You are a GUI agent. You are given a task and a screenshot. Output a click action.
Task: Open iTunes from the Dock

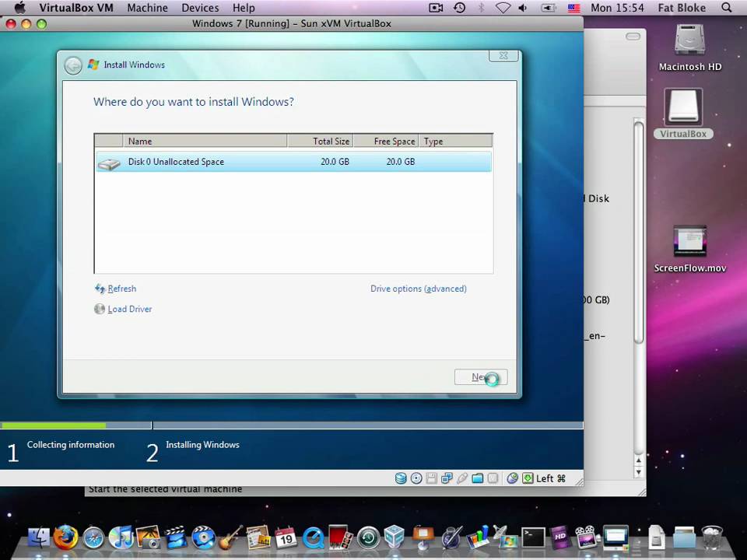tap(121, 537)
